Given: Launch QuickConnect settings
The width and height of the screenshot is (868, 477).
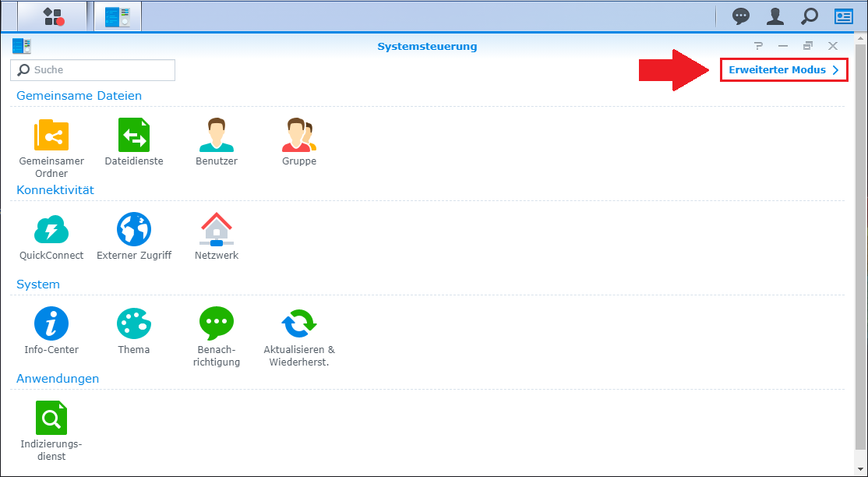Looking at the screenshot, I should (51, 230).
